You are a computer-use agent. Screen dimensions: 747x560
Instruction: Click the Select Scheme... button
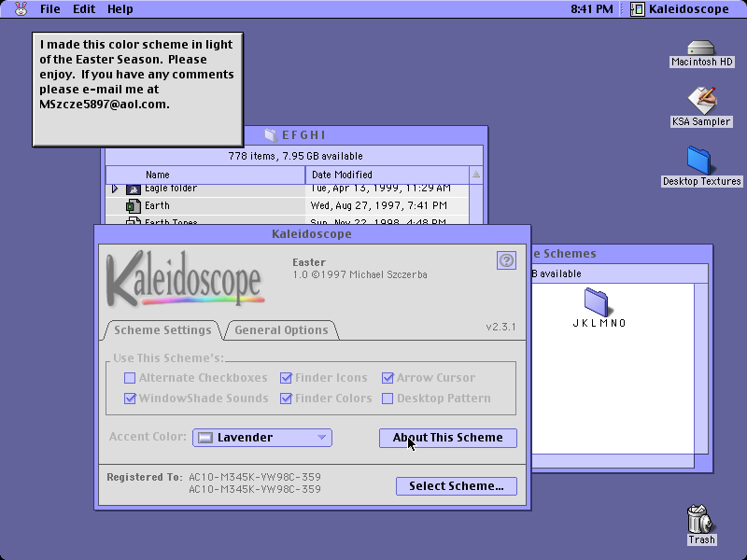(x=457, y=486)
